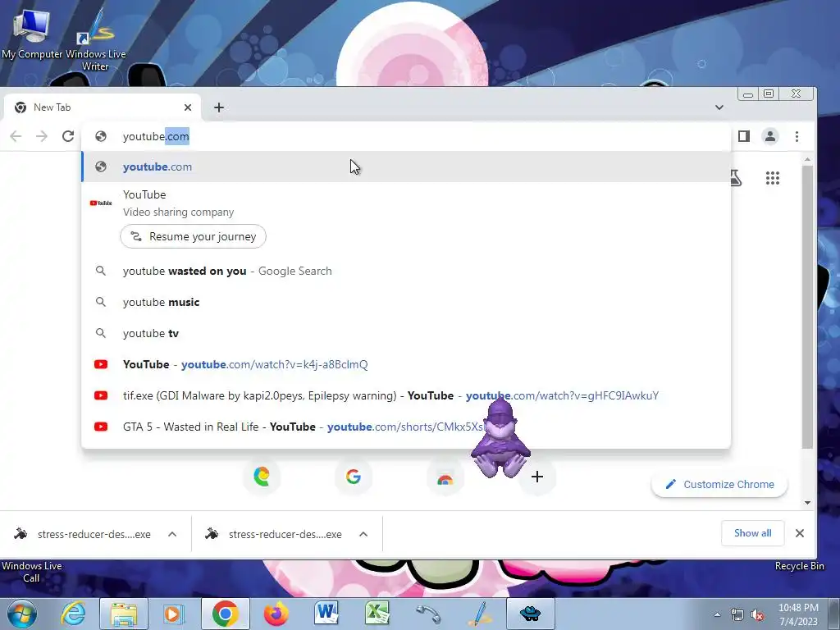Image resolution: width=840 pixels, height=630 pixels.
Task: Click the Chrome back arrow
Action: 16,136
